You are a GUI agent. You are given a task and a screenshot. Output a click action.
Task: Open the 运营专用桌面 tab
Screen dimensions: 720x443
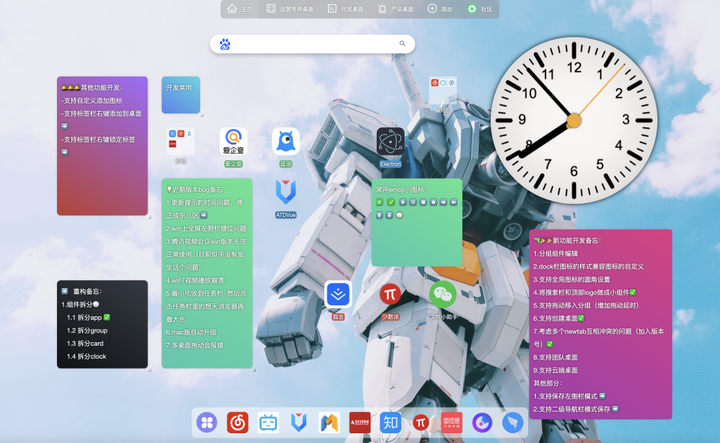click(x=290, y=9)
